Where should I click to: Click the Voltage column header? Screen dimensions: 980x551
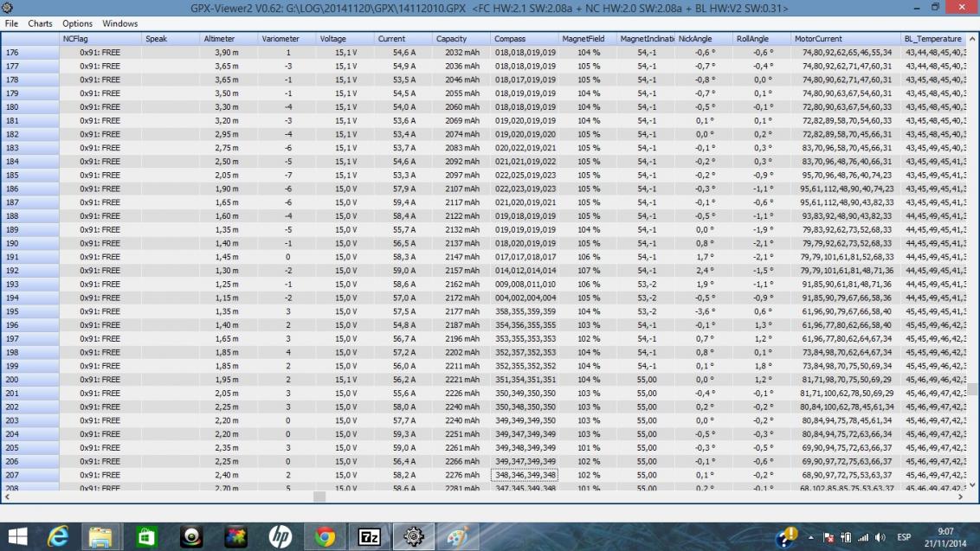[x=344, y=39]
